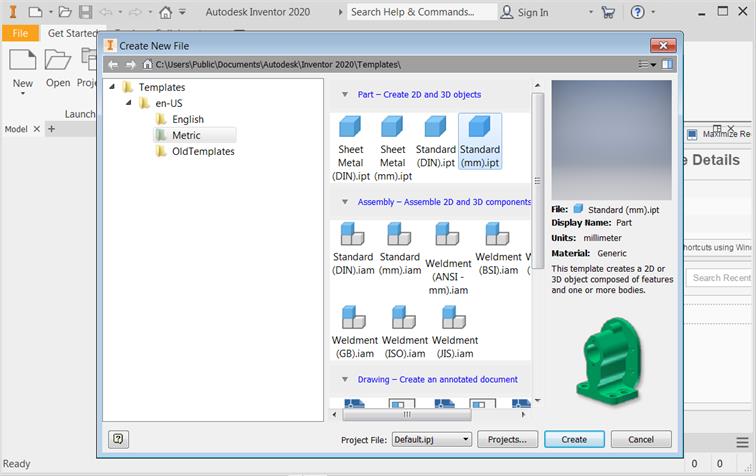Viewport: 756px width, 476px height.
Task: Collapse the Templates tree node
Action: point(112,87)
